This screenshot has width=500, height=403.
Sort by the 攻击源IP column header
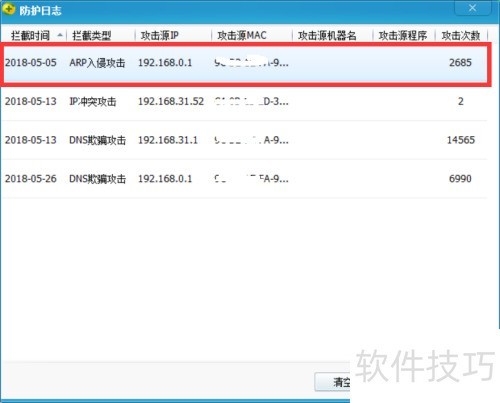tap(160, 35)
